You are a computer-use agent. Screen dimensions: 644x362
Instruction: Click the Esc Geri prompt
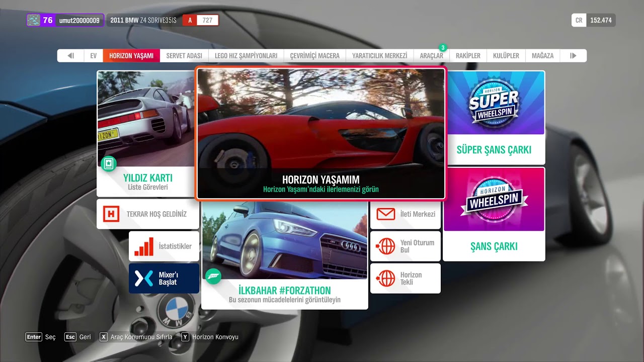78,337
